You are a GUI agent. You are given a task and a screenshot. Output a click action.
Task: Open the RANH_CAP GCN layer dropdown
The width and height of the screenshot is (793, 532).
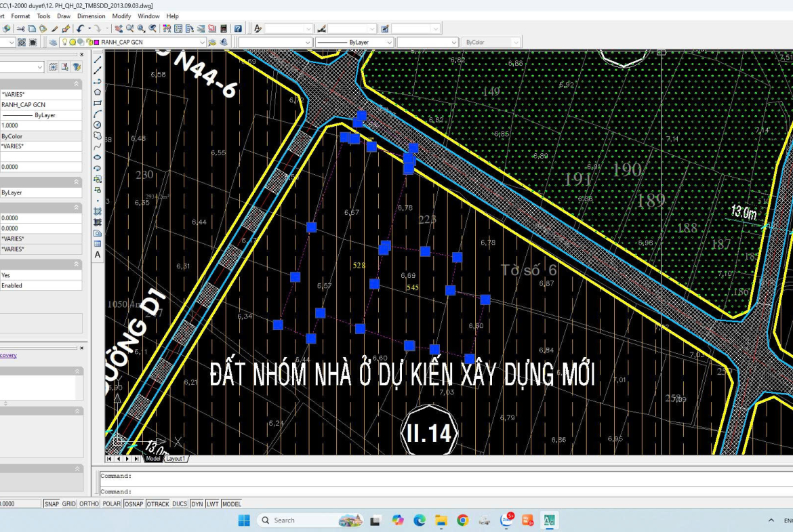coord(201,42)
